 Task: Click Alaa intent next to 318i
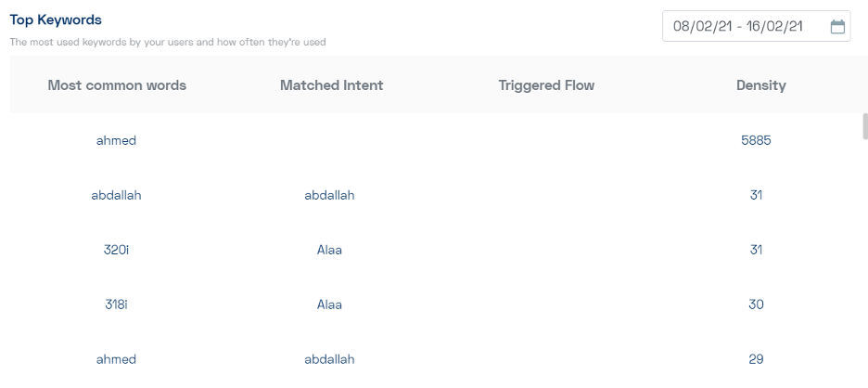coord(329,304)
